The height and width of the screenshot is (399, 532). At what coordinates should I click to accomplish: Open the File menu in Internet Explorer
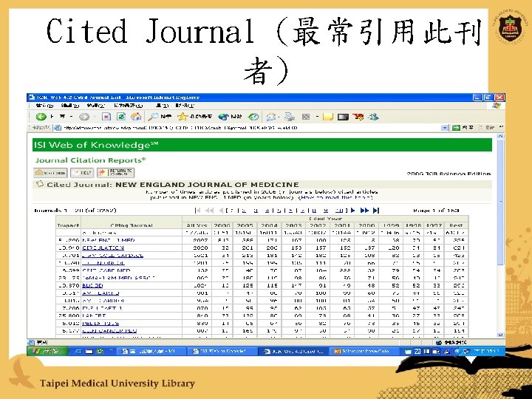pyautogui.click(x=45, y=106)
